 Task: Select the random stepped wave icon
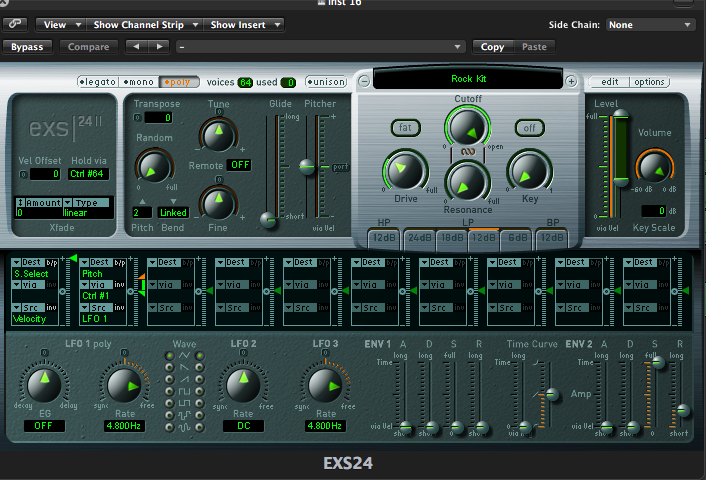tap(184, 415)
